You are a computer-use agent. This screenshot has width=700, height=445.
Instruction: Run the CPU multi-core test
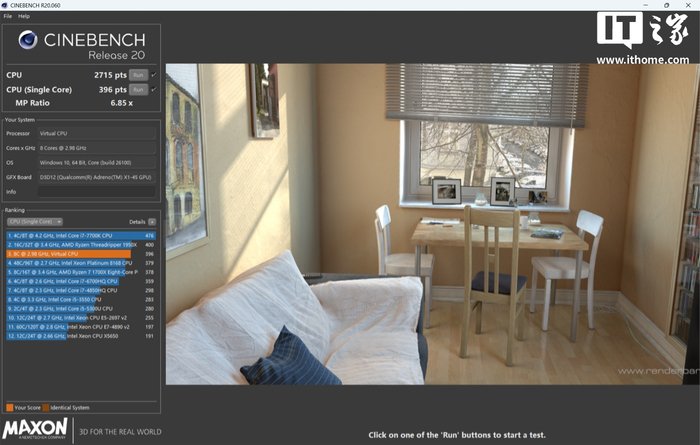tap(138, 75)
